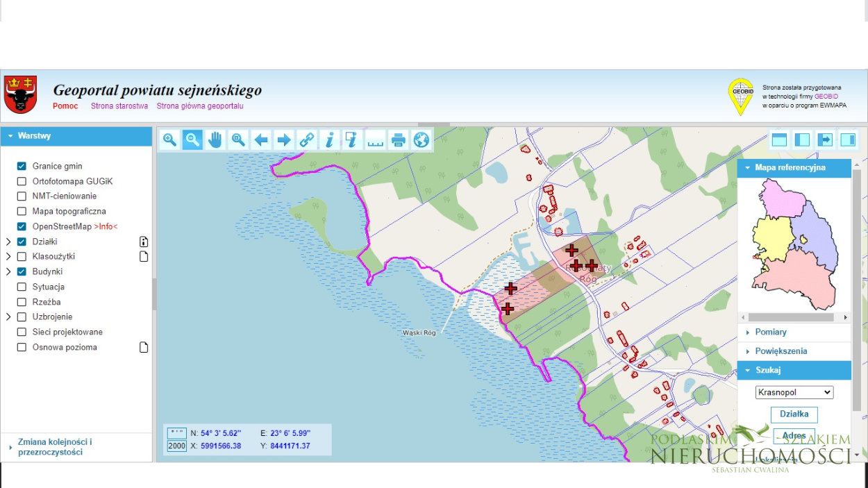The width and height of the screenshot is (868, 488).
Task: Uncheck the OpenStreetMap layer
Action: click(22, 226)
